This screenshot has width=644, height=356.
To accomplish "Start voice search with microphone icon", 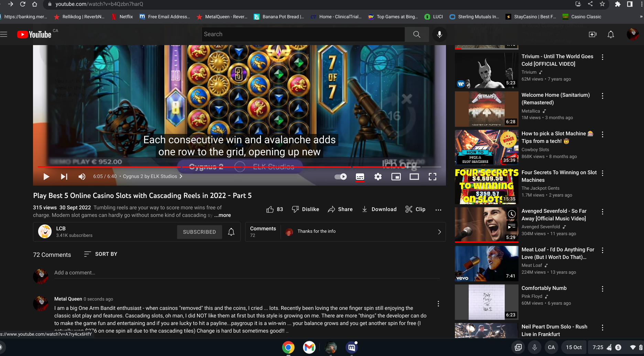I will click(439, 34).
